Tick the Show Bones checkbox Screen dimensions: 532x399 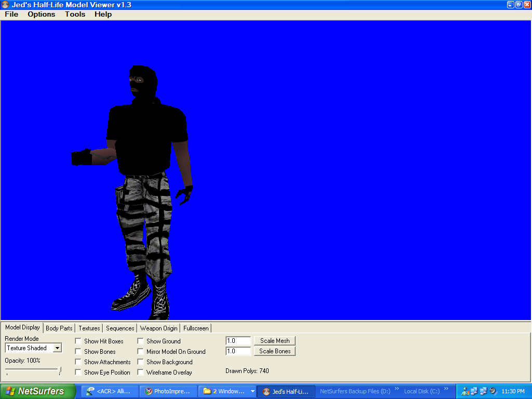point(78,352)
